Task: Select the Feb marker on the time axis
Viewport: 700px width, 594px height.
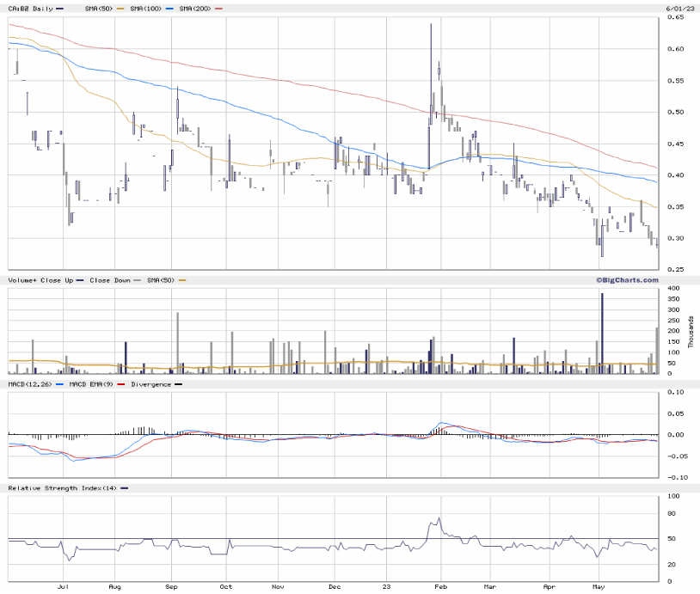Action: (441, 587)
